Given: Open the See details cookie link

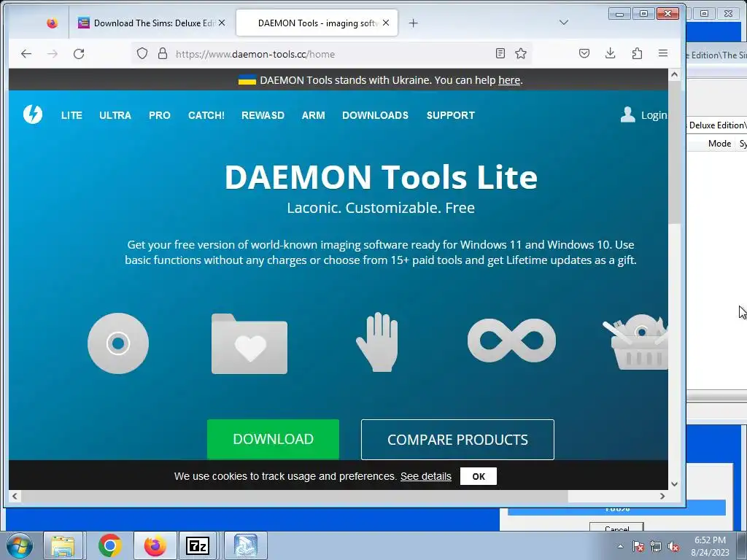Looking at the screenshot, I should click(426, 476).
